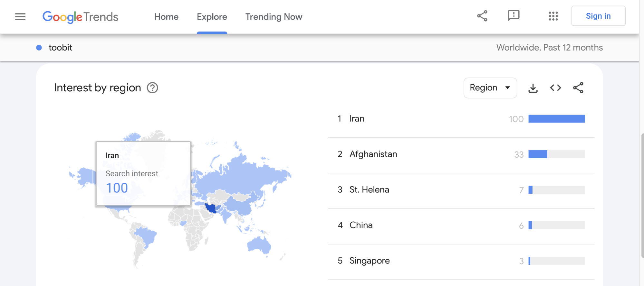
Task: Download the region data as CSV
Action: [x=533, y=88]
